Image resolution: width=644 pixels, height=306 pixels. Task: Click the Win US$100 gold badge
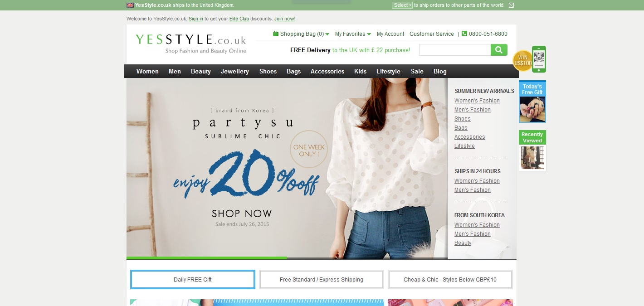[522, 60]
